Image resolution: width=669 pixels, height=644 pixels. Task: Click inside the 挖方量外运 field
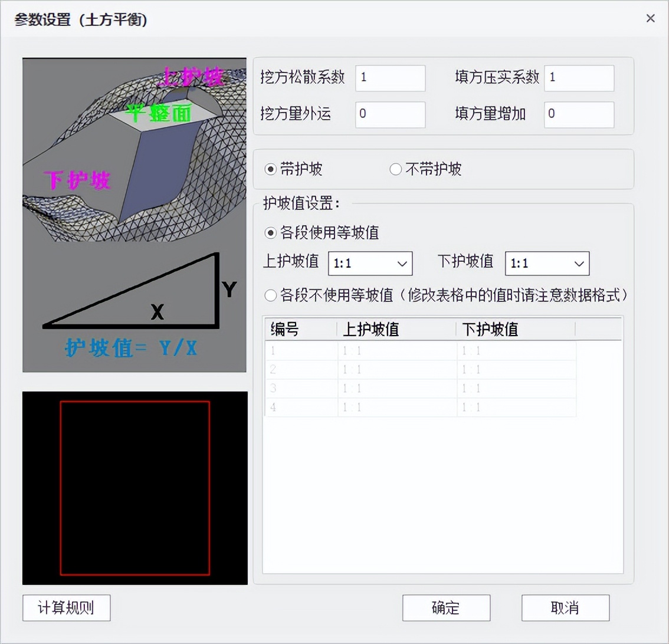[x=390, y=114]
